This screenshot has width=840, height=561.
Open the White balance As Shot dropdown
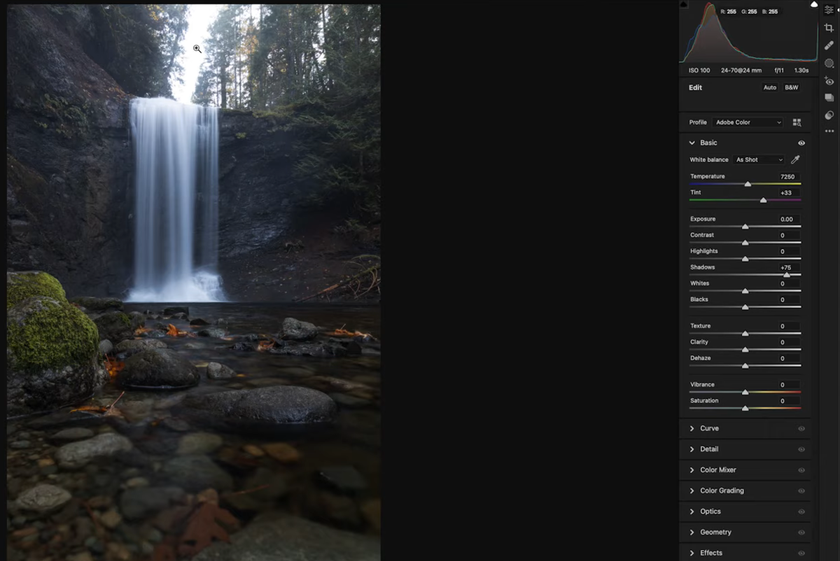click(759, 160)
